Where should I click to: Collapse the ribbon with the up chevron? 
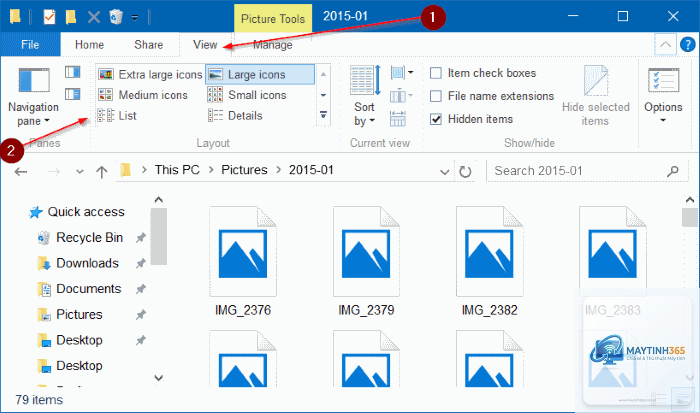coord(665,45)
